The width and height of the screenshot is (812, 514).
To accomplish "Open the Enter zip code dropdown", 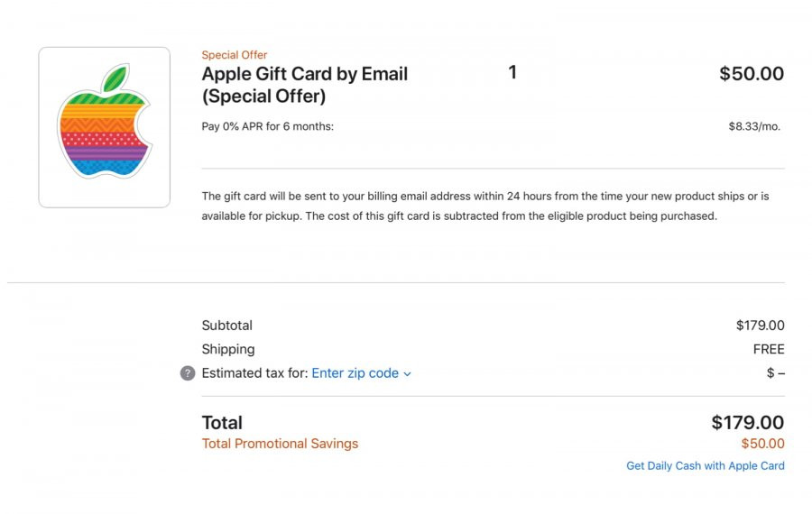I will 361,373.
